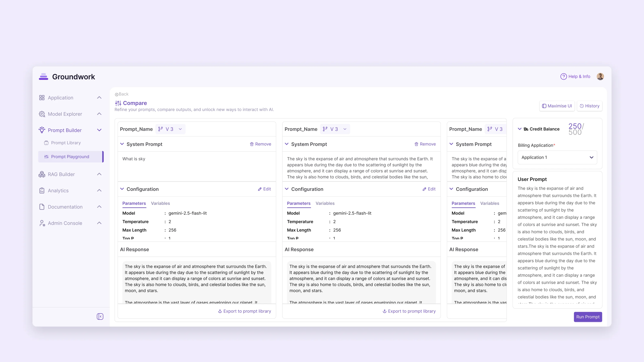This screenshot has width=644, height=362.
Task: Collapse the sidebar with bottom panel icon
Action: pyautogui.click(x=100, y=317)
